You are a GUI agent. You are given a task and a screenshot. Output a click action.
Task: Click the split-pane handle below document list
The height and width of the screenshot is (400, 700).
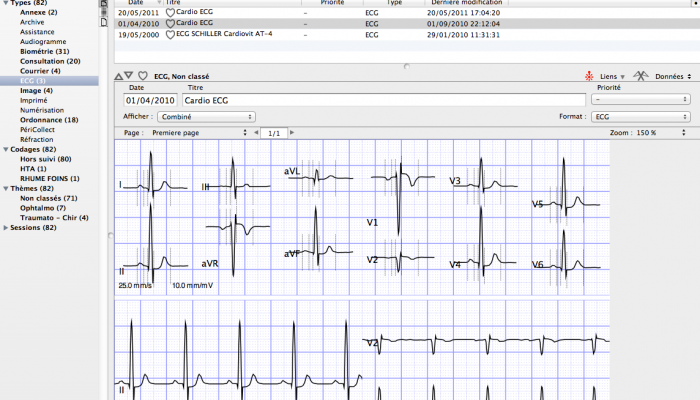tap(406, 66)
